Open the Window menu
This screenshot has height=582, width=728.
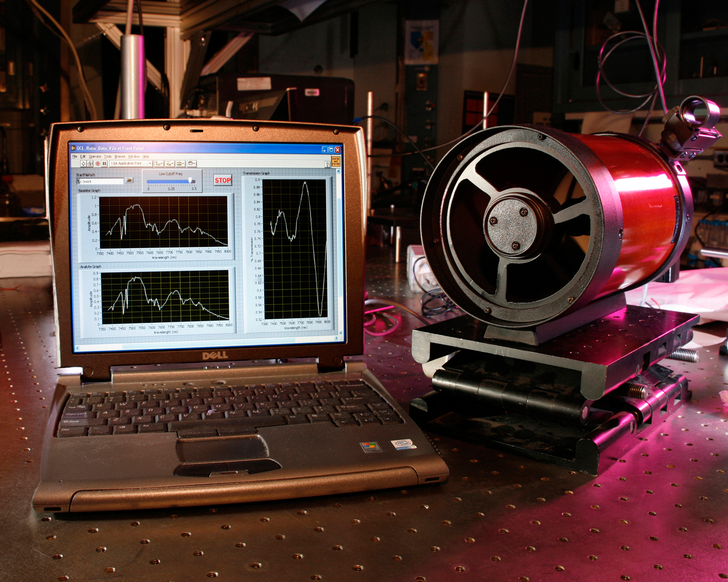(134, 156)
